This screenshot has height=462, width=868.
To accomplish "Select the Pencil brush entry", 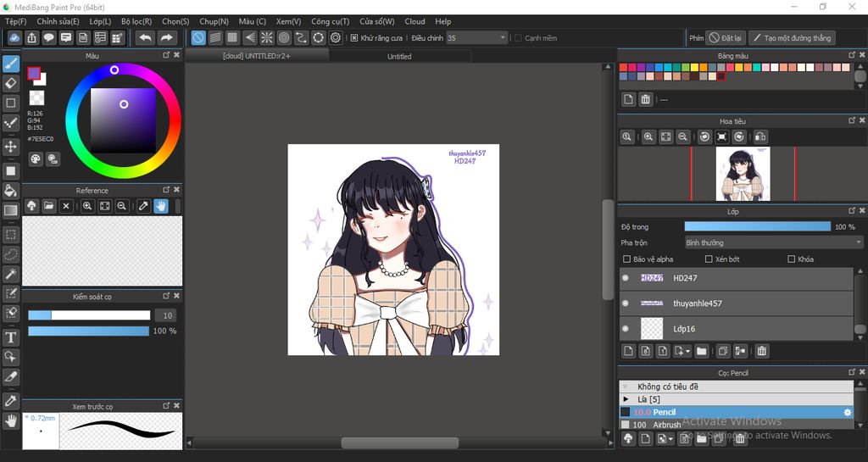I will tap(737, 412).
